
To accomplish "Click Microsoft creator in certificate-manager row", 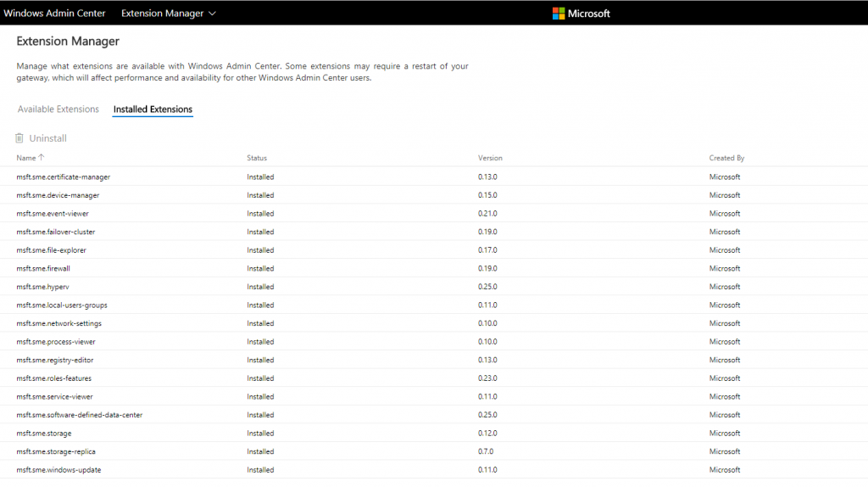I will 725,176.
